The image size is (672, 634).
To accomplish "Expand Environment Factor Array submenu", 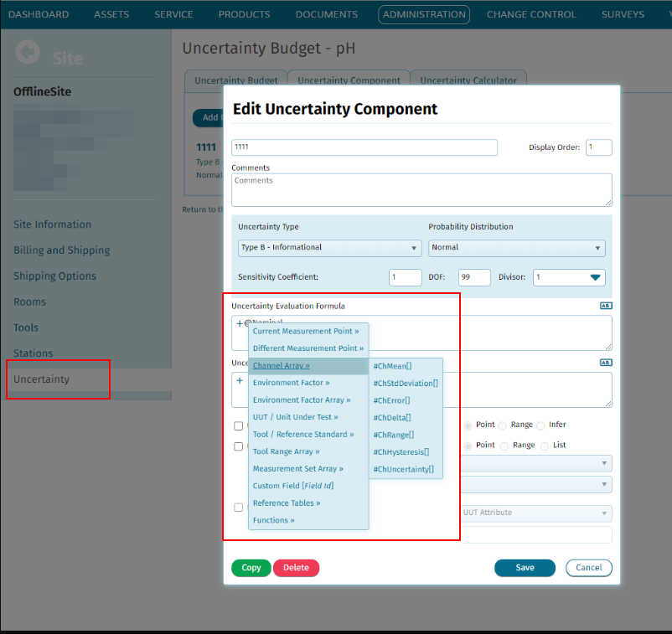I will 308,399.
